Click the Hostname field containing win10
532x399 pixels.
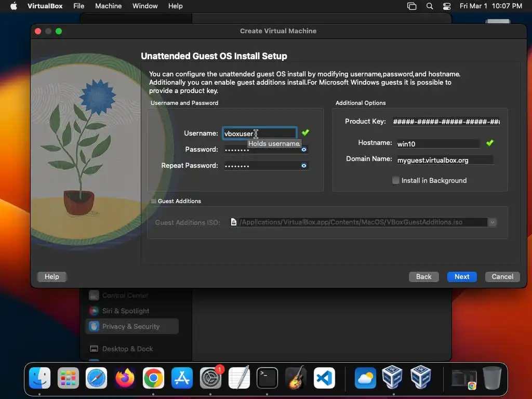click(x=438, y=144)
